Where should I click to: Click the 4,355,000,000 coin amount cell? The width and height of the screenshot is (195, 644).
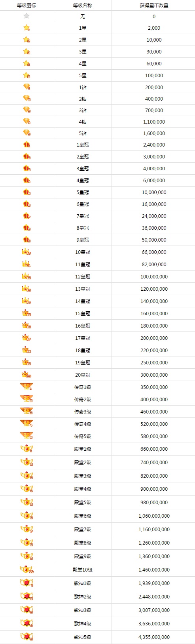tap(154, 637)
